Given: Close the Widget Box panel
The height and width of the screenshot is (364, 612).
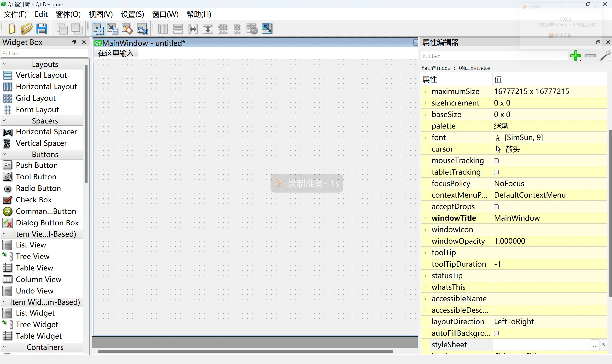Looking at the screenshot, I should [x=84, y=42].
